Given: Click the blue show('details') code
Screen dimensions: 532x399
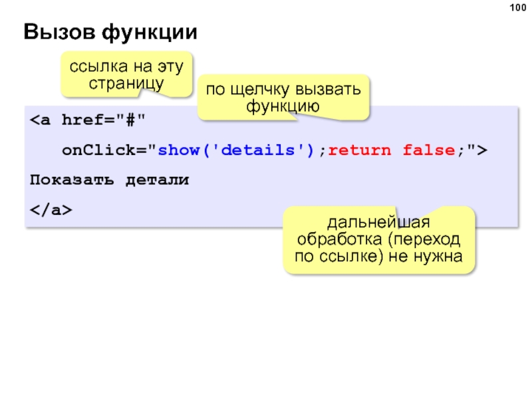Looking at the screenshot, I should click(x=236, y=150).
